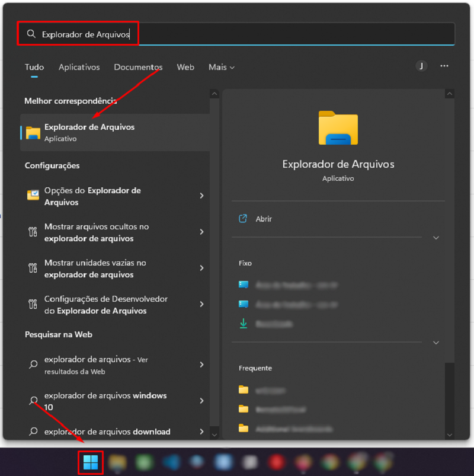The height and width of the screenshot is (476, 474).
Task: Click the Abrir open icon
Action: point(243,219)
